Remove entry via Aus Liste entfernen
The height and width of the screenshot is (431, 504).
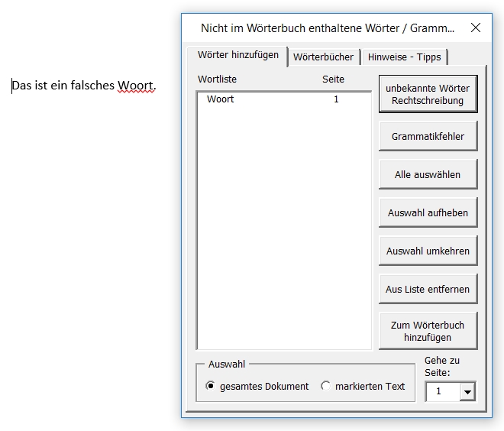(x=428, y=289)
